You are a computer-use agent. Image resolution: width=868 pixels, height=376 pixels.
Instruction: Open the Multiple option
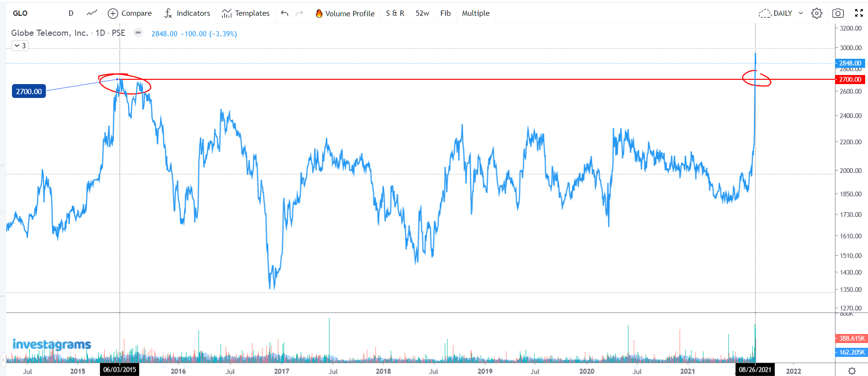pyautogui.click(x=476, y=13)
